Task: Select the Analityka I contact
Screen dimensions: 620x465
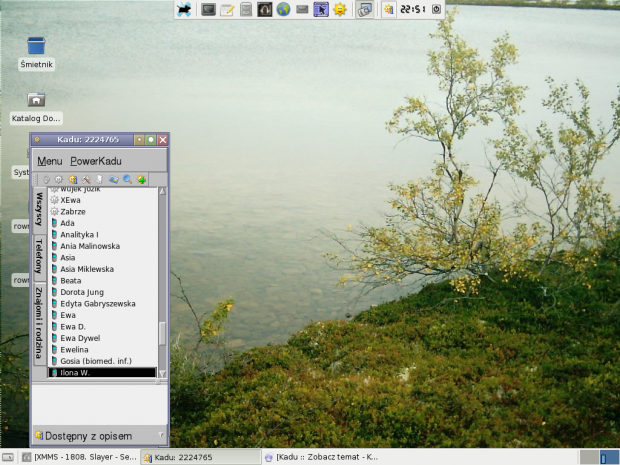Action: 103,234
